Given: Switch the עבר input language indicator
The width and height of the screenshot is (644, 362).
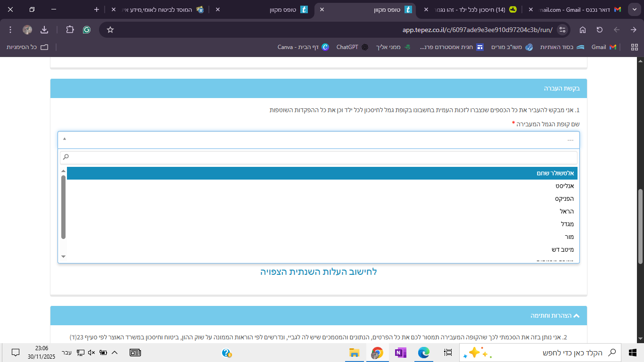Looking at the screenshot, I should pos(67,353).
